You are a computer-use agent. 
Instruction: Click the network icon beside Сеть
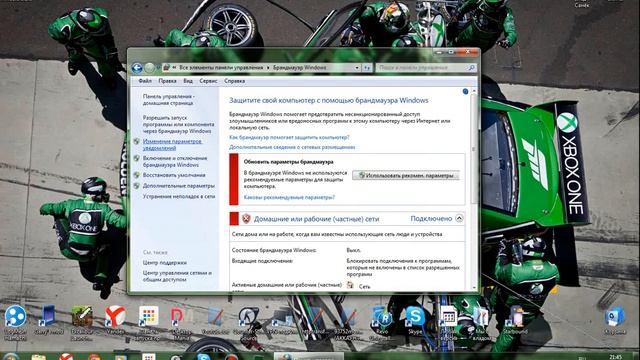point(350,285)
